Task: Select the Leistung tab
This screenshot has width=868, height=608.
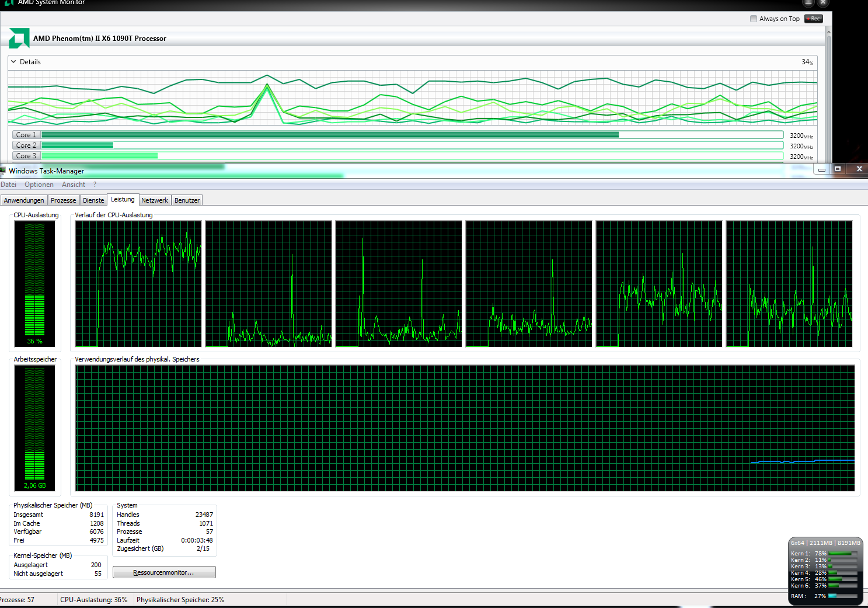Action: 123,199
